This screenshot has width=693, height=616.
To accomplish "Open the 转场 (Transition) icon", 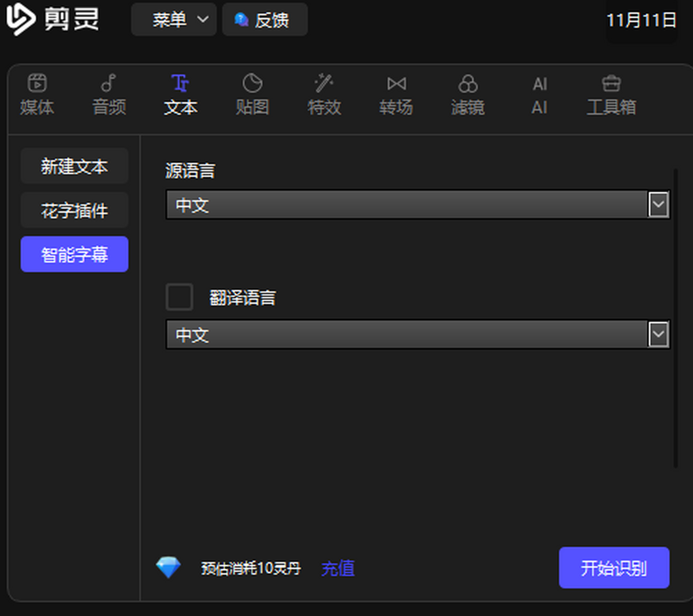I will pos(396,84).
